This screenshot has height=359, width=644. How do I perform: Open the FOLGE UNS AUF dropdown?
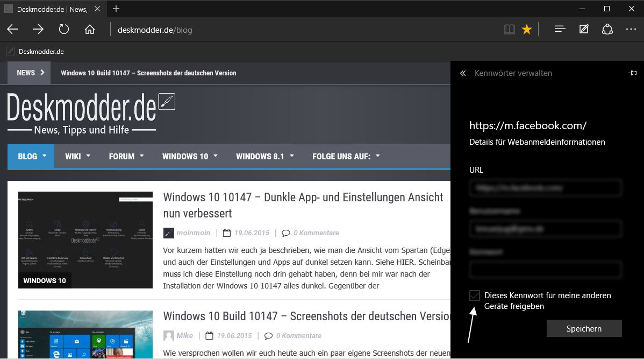(x=346, y=157)
